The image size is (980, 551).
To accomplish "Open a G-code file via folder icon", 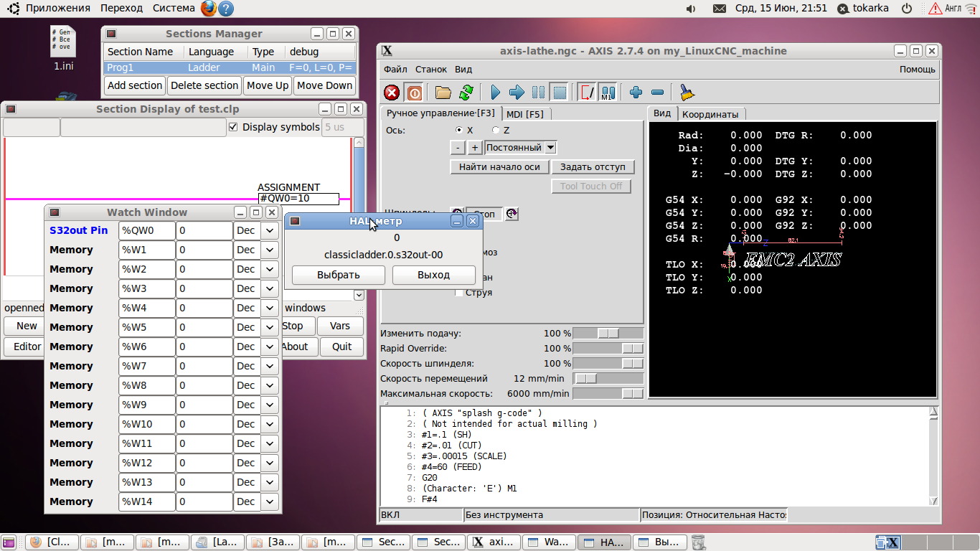I will [x=443, y=93].
